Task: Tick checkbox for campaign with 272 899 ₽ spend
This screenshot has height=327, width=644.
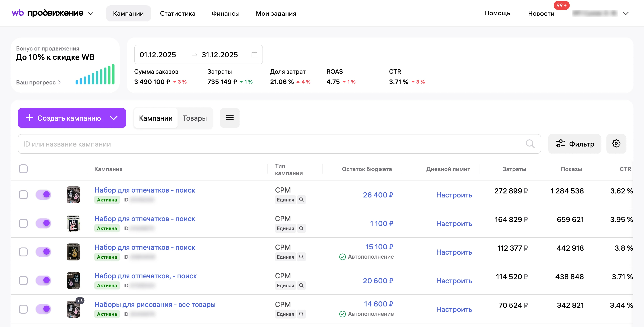Action: click(23, 195)
